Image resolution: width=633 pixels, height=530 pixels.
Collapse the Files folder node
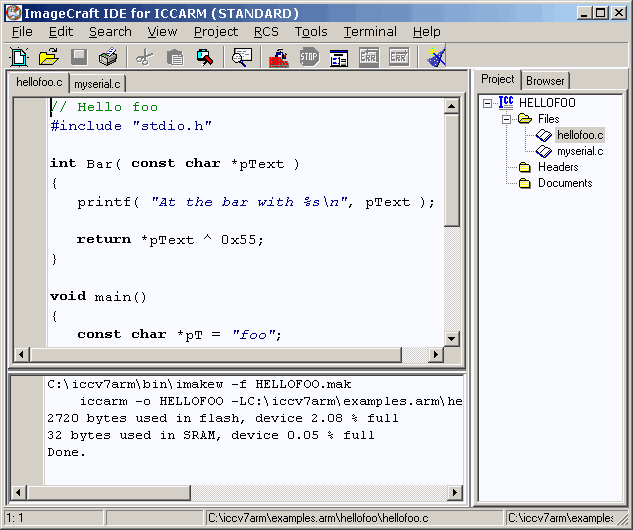(x=506, y=119)
